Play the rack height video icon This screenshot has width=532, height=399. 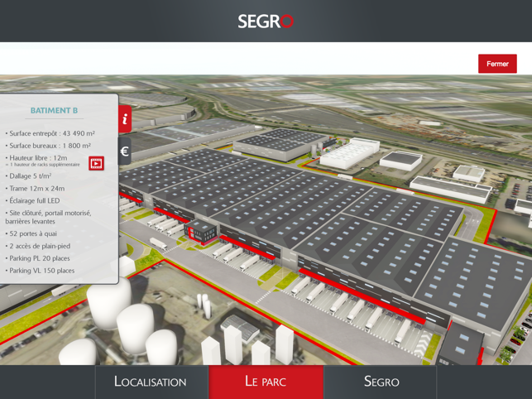(96, 163)
